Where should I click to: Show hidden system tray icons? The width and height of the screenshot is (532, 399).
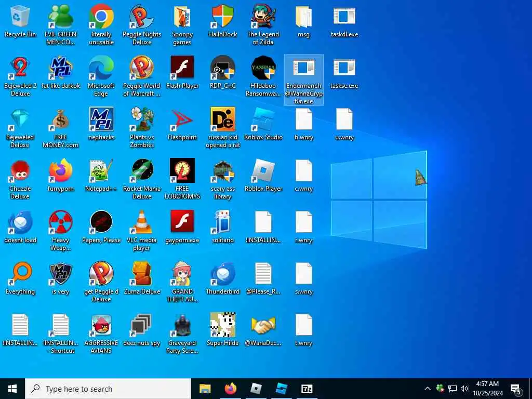click(x=428, y=389)
